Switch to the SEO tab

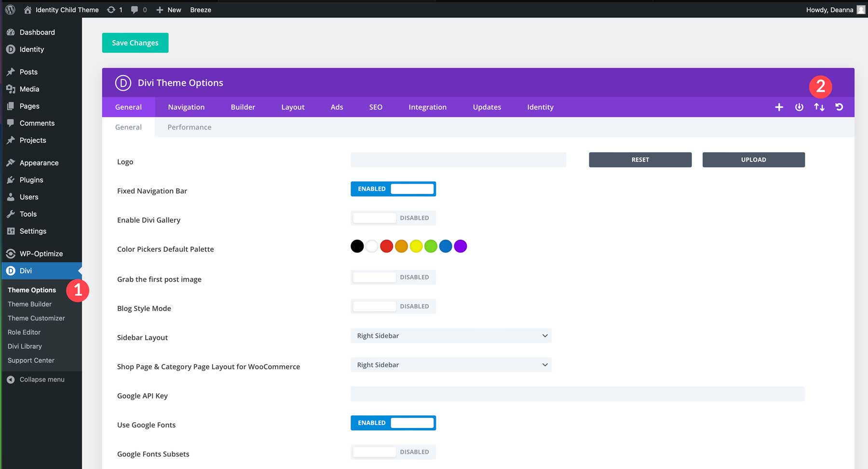(x=376, y=107)
